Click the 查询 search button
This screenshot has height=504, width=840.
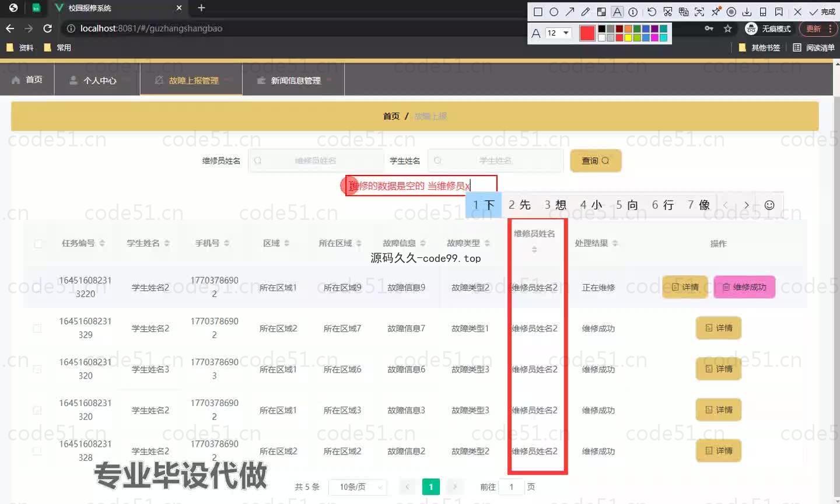(596, 160)
